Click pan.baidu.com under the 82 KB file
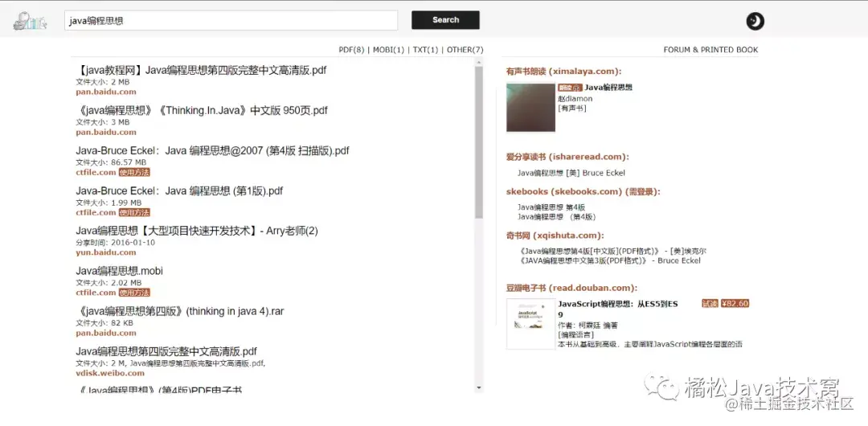This screenshot has width=868, height=426. point(106,333)
